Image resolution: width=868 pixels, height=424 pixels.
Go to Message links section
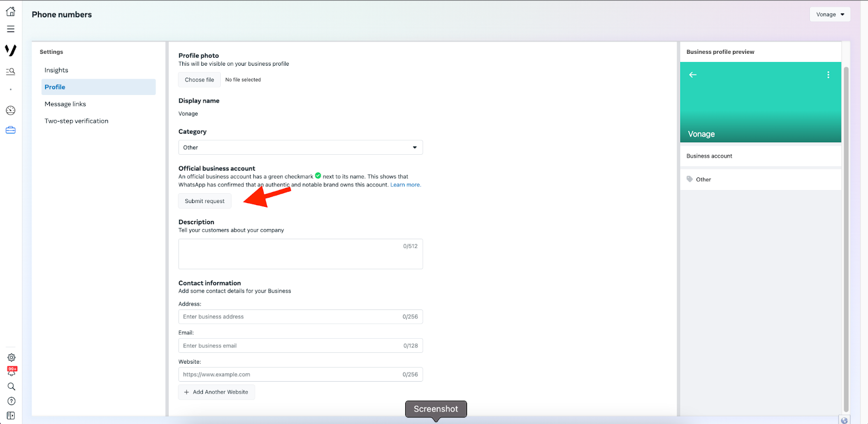pos(65,104)
